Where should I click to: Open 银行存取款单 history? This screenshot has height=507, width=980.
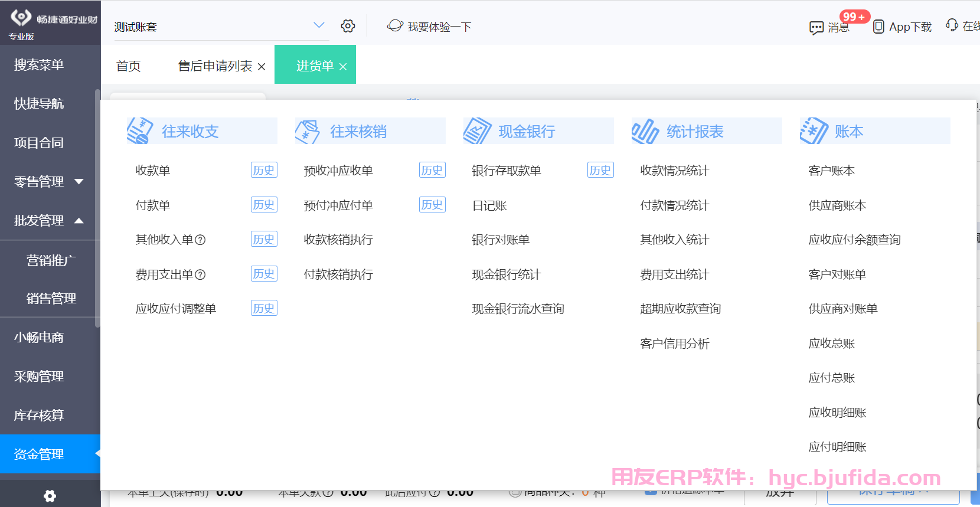pos(600,170)
